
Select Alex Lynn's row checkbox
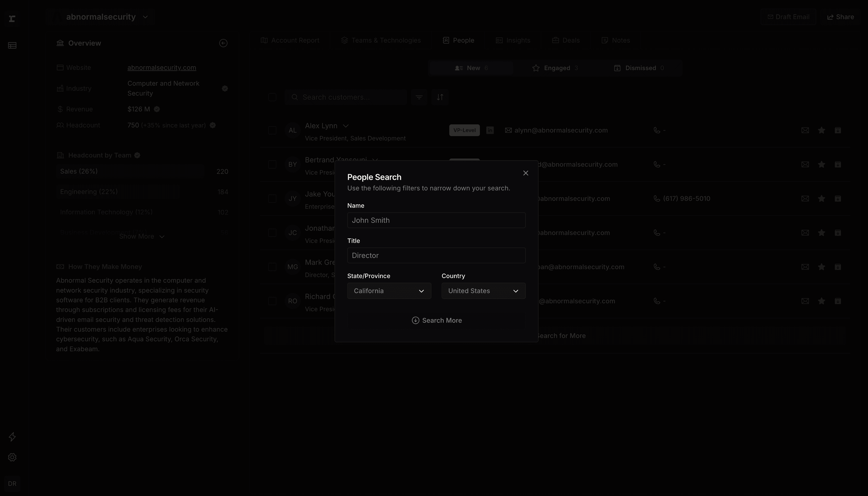point(272,130)
